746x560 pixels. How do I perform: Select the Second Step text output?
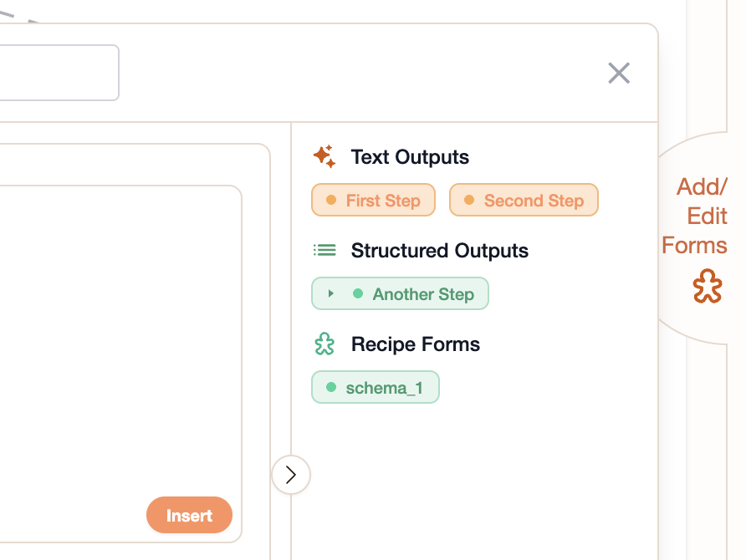coord(524,200)
